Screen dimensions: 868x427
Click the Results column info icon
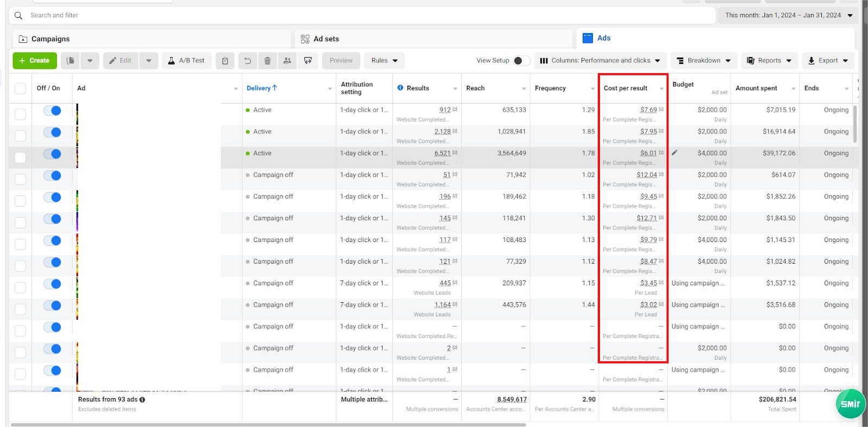(x=400, y=88)
